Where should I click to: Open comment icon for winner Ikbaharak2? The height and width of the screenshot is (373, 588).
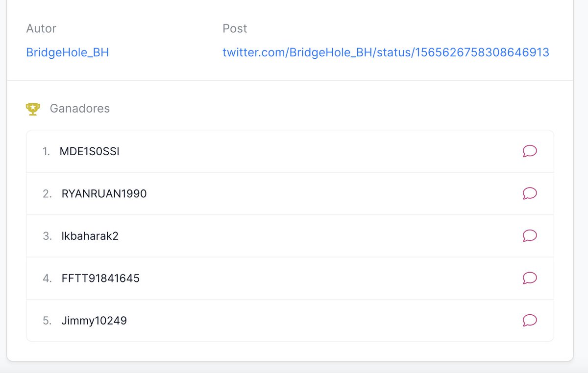[530, 236]
